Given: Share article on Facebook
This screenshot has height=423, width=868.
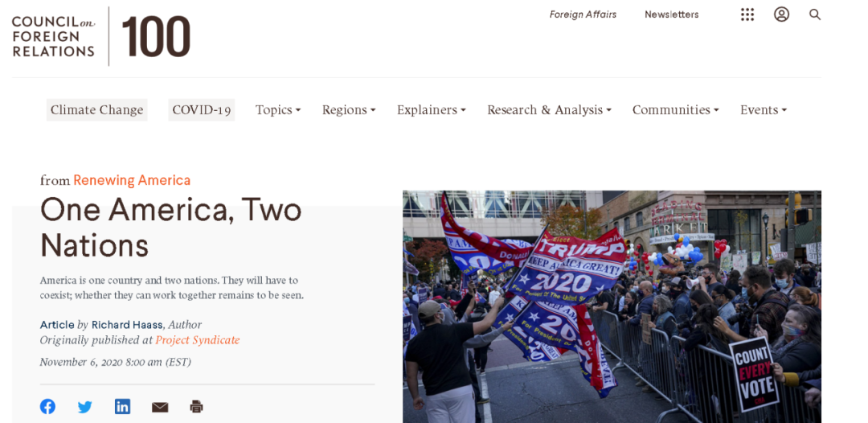Looking at the screenshot, I should pos(47,406).
